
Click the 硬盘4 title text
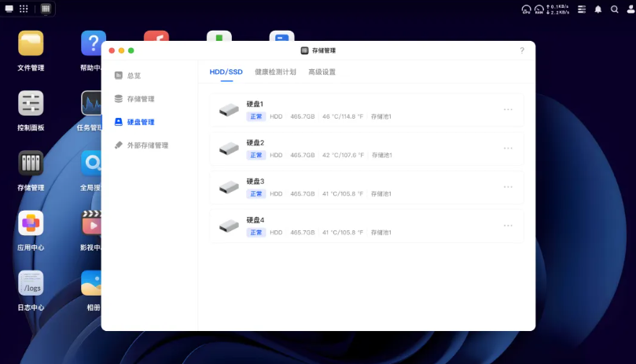pos(256,220)
